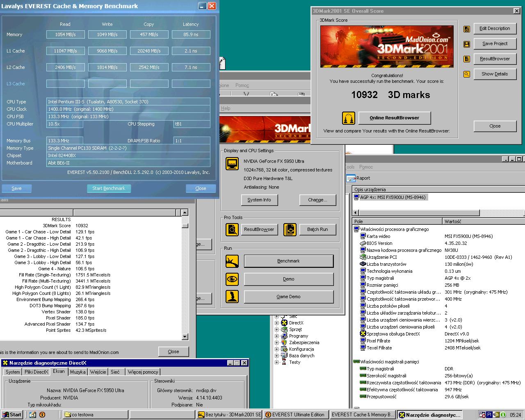Expand the Zabezpieczenia tree node
525x420 pixels.
pos(277,342)
